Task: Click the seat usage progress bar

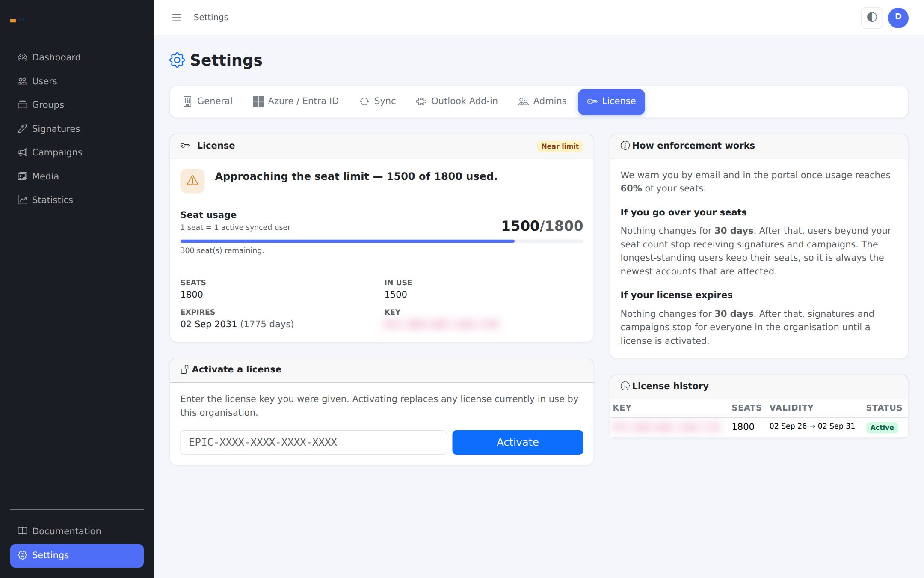Action: [382, 241]
